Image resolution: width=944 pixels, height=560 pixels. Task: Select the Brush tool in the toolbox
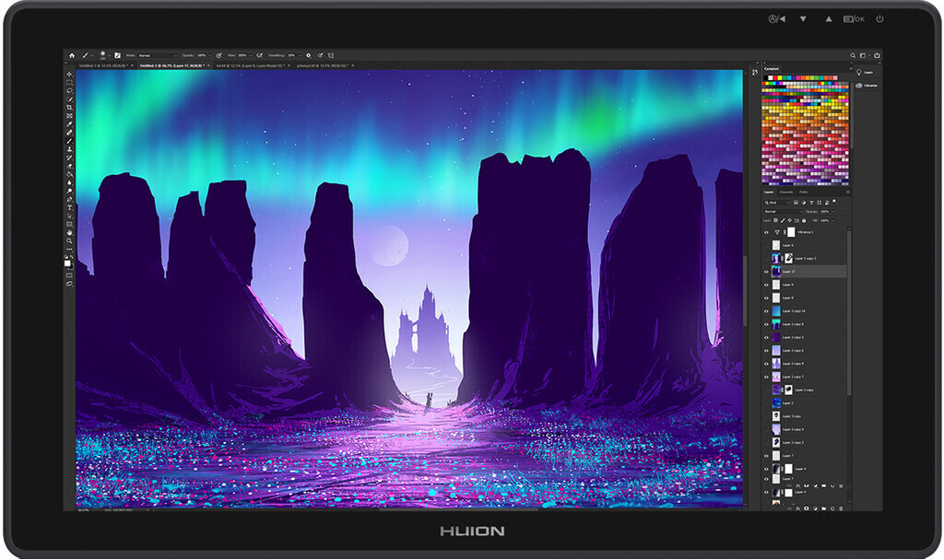[x=69, y=141]
